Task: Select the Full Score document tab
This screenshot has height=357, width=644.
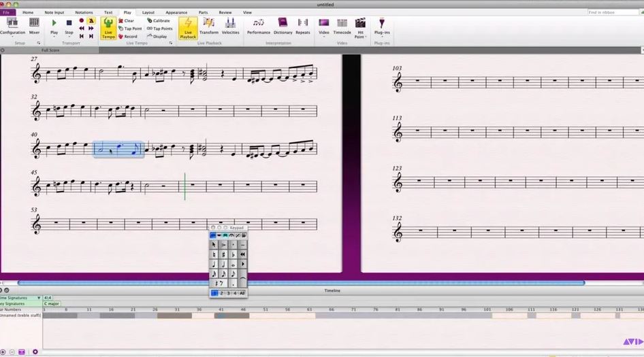Action: (x=50, y=50)
